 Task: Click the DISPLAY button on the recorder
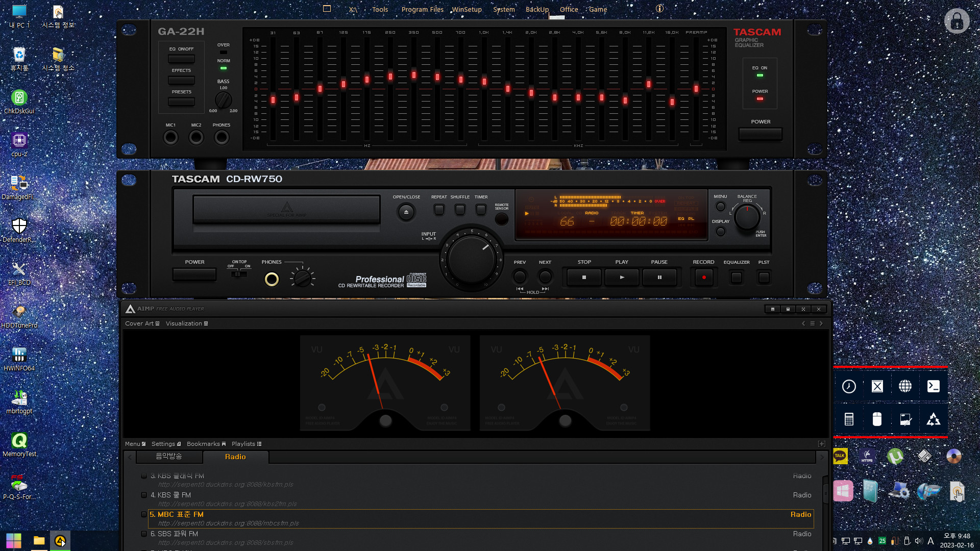point(720,232)
